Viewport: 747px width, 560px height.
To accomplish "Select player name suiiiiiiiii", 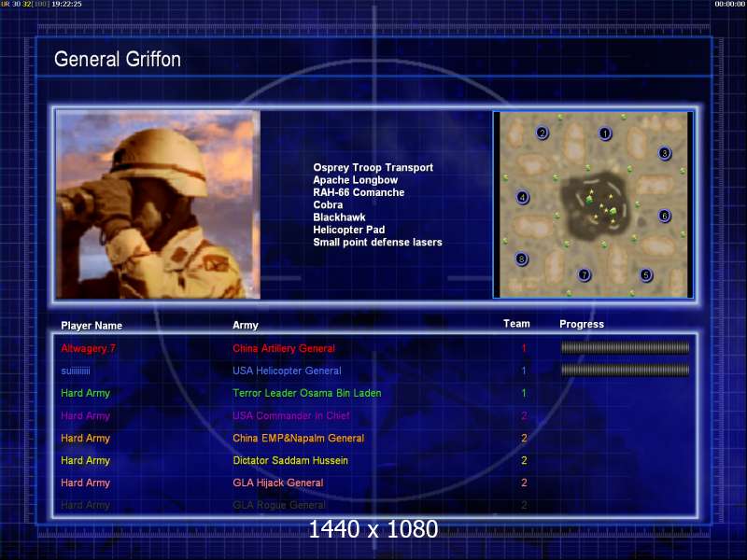I will click(x=76, y=371).
